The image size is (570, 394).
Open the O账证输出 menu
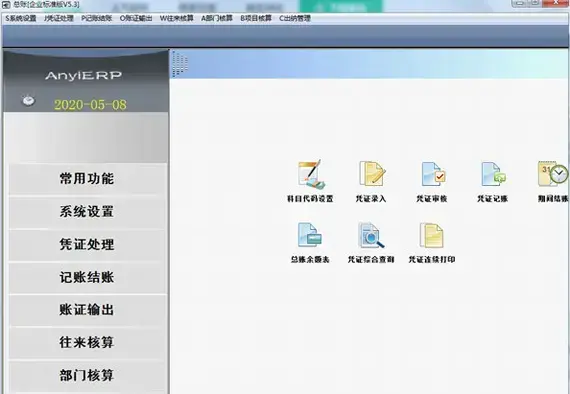coord(136,18)
